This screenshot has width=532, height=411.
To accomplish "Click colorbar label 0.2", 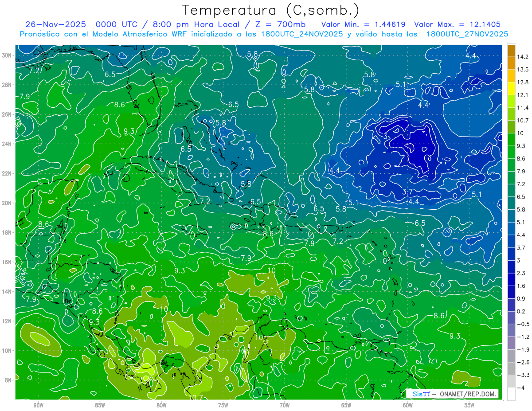I will click(521, 311).
